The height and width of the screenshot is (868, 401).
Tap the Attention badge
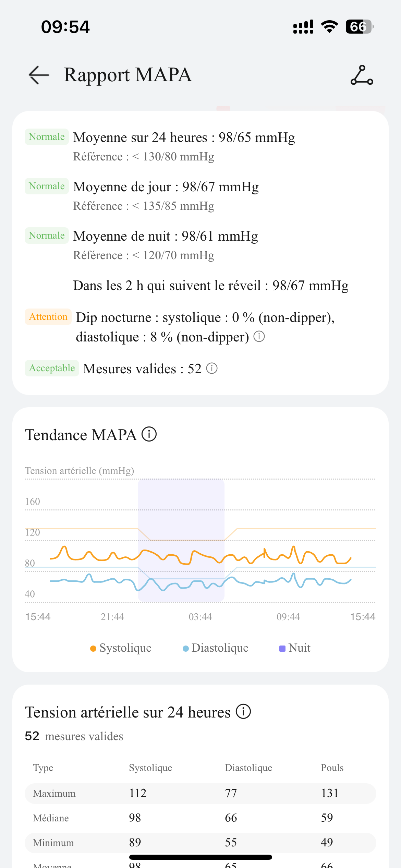(48, 317)
